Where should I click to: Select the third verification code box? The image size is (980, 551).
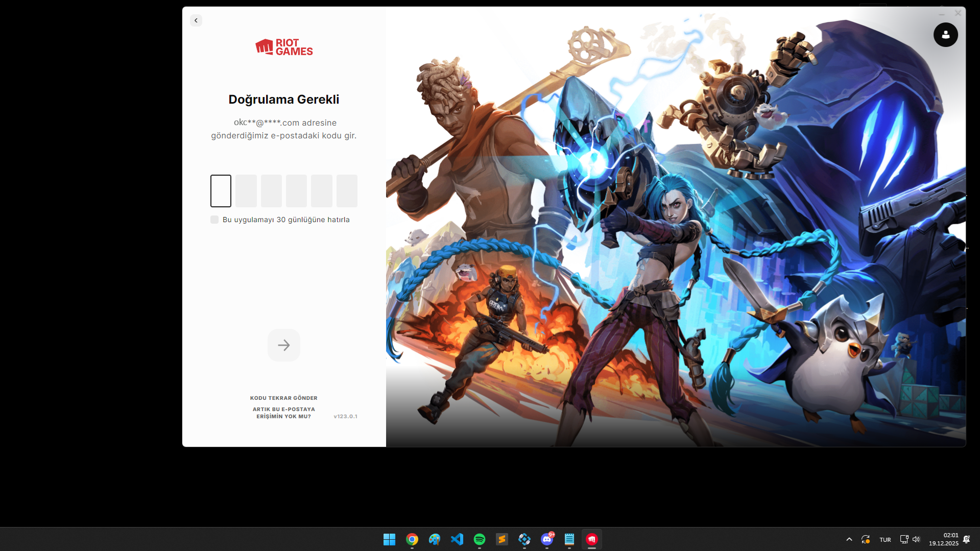point(271,191)
